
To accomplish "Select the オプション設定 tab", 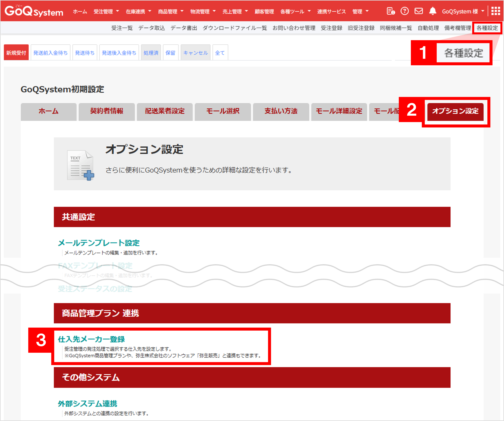I will (455, 111).
